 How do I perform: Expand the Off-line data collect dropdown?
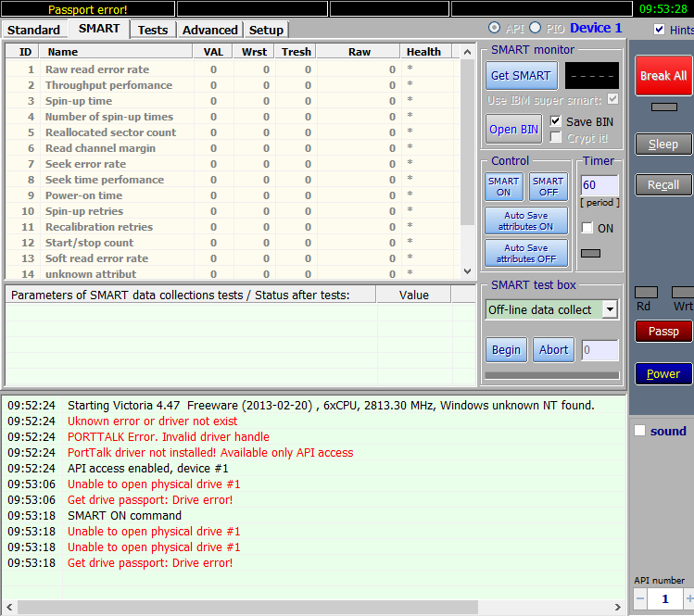click(x=610, y=309)
